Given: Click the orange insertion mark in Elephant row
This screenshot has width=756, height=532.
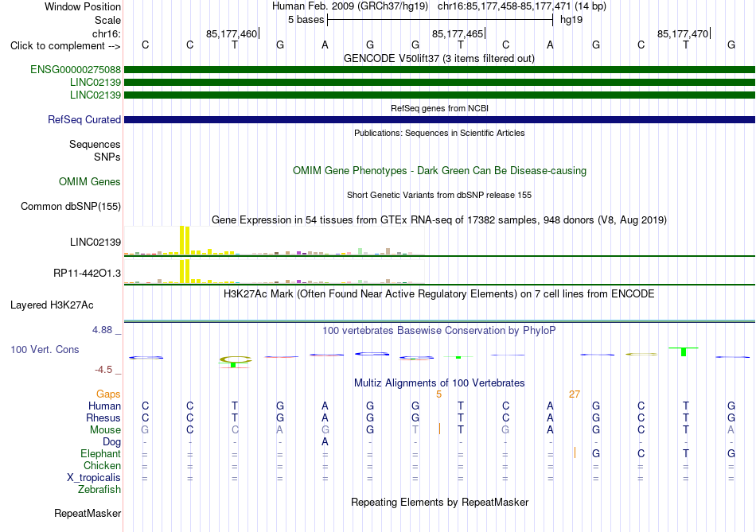Looking at the screenshot, I should pos(575,453).
